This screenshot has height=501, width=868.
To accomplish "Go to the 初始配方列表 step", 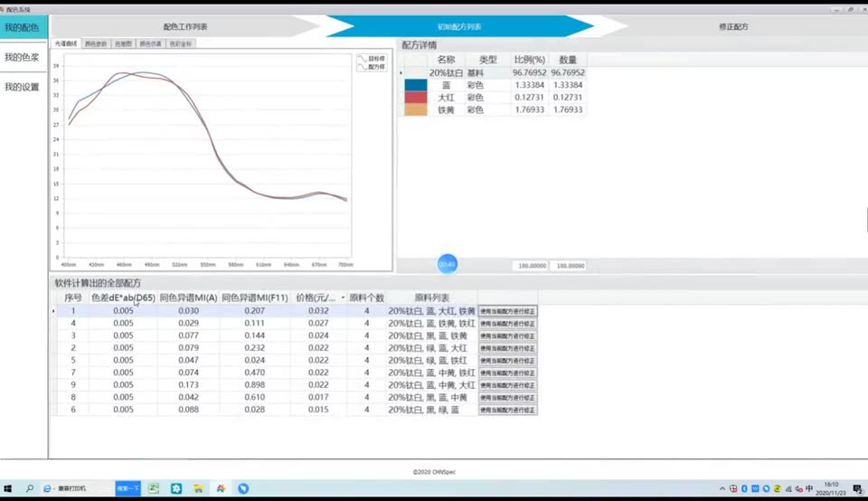I will click(459, 26).
